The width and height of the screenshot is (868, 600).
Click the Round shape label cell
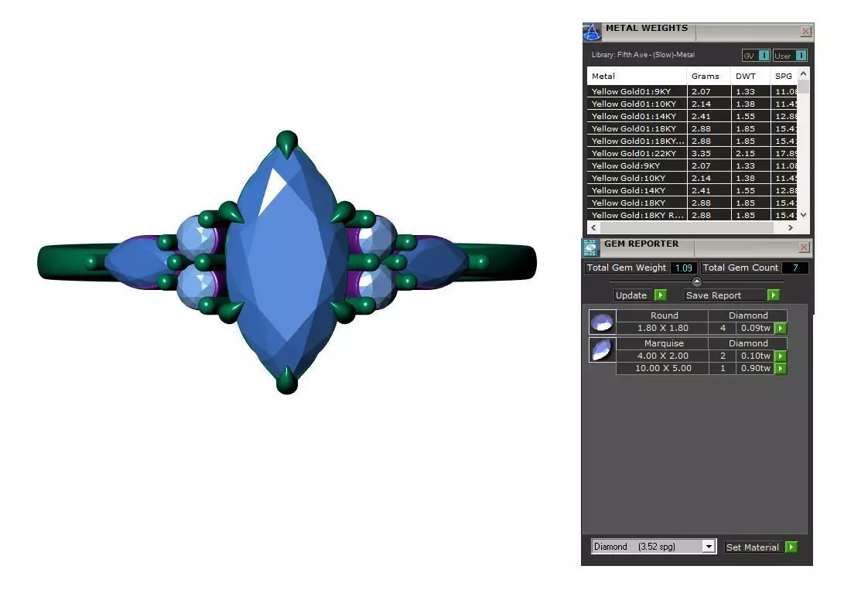point(663,315)
